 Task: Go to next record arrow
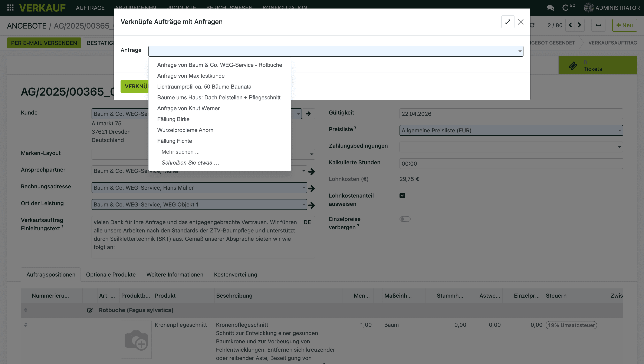pos(579,25)
